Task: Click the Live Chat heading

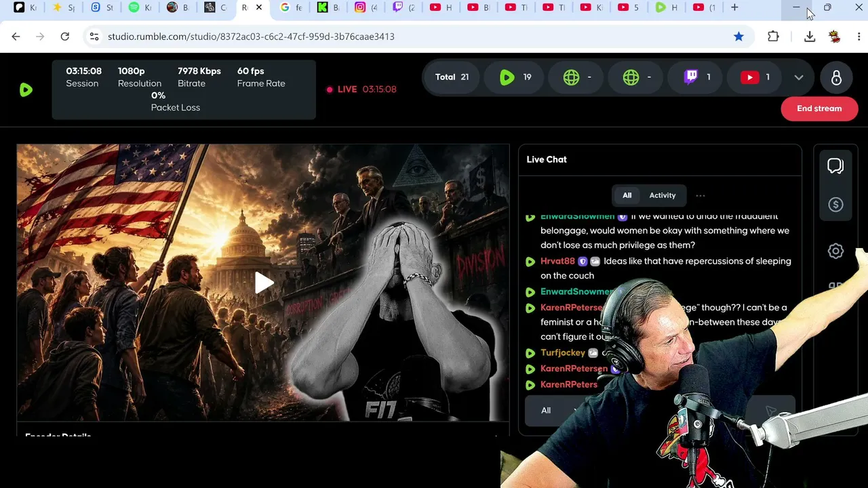Action: [547, 159]
